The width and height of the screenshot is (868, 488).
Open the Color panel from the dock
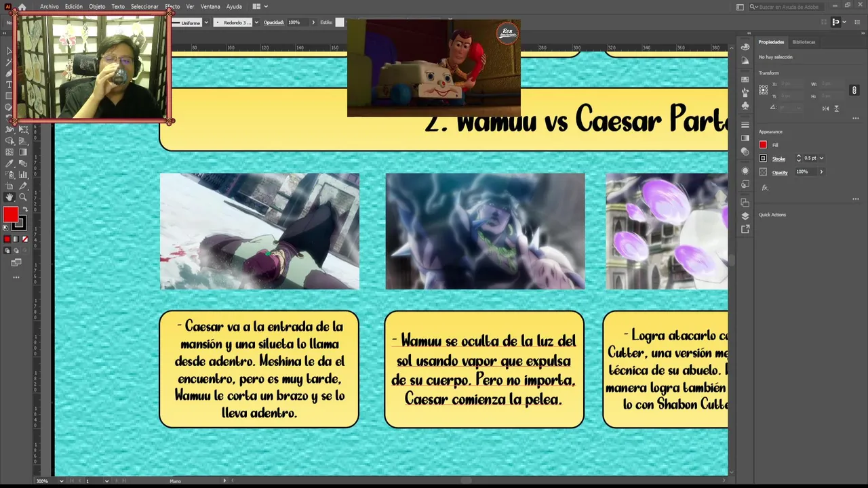tap(745, 47)
